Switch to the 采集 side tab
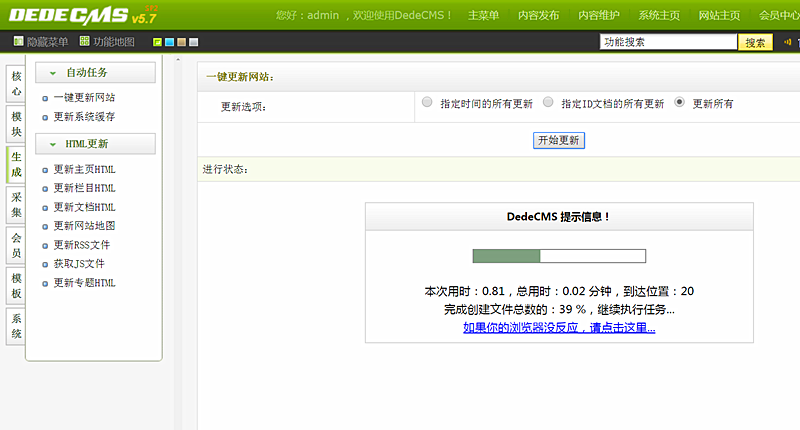Image resolution: width=800 pixels, height=430 pixels. coord(16,205)
